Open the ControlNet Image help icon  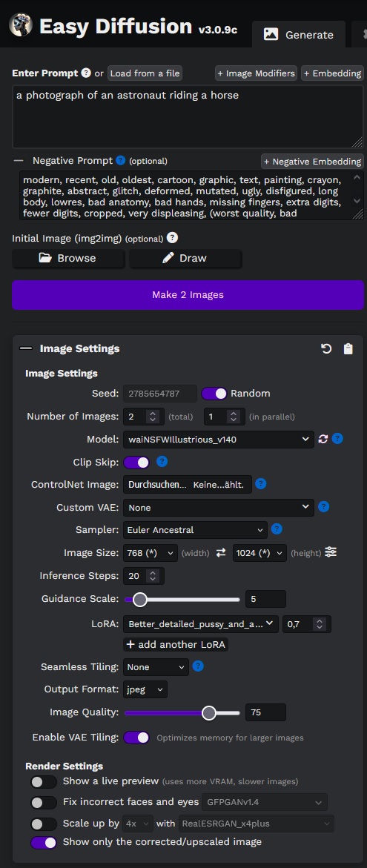[x=261, y=484]
